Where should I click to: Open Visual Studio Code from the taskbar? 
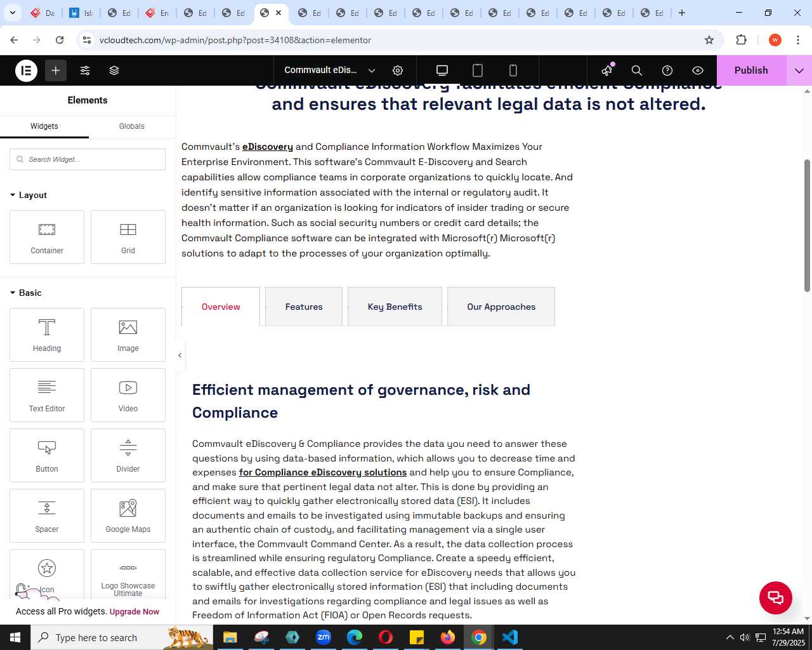point(510,637)
